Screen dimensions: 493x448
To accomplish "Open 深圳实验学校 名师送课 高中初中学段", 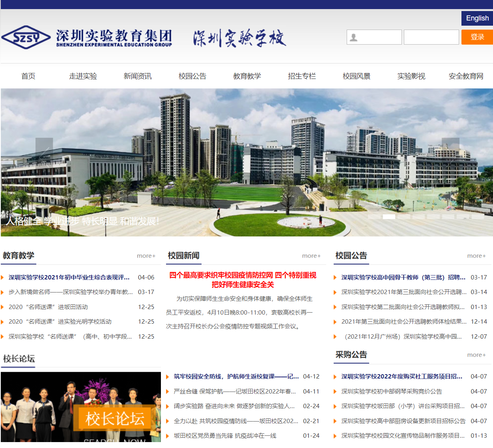I will [x=70, y=337].
